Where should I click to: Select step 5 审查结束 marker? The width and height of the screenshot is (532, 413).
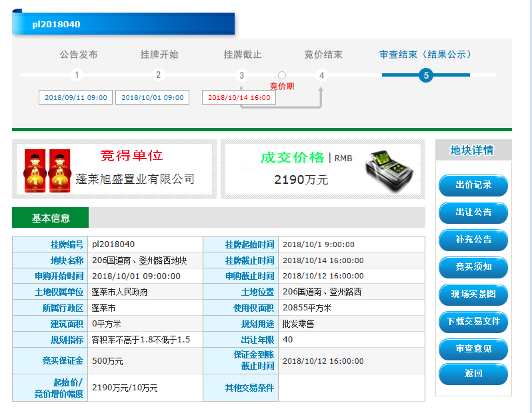click(x=426, y=75)
